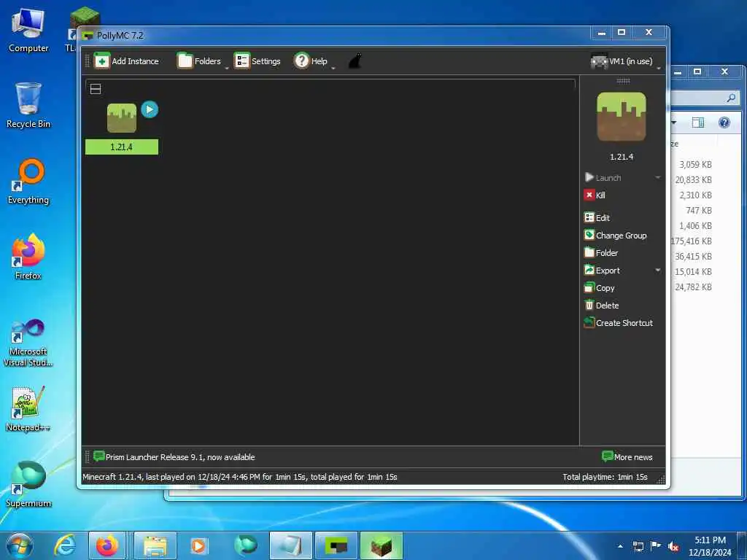Click the Total playtime status text
Screen dimensions: 747x560
click(605, 477)
